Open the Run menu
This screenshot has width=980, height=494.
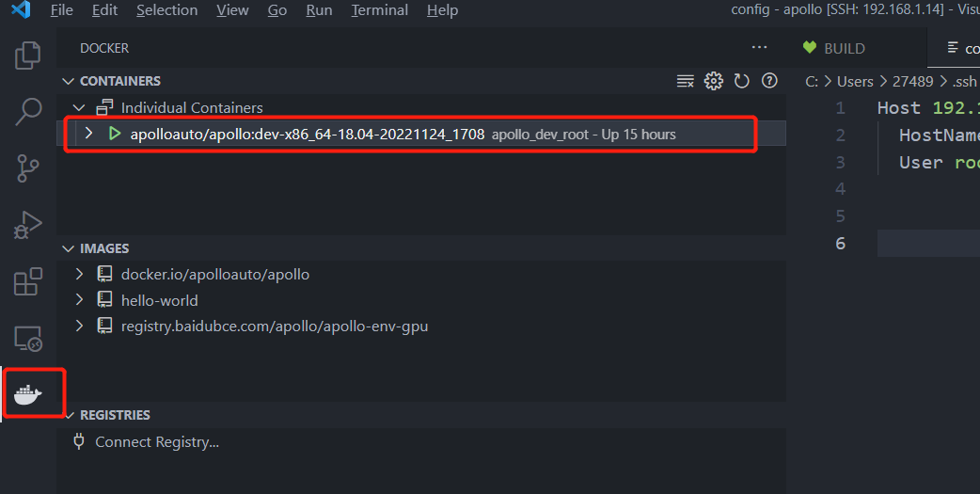(x=319, y=10)
